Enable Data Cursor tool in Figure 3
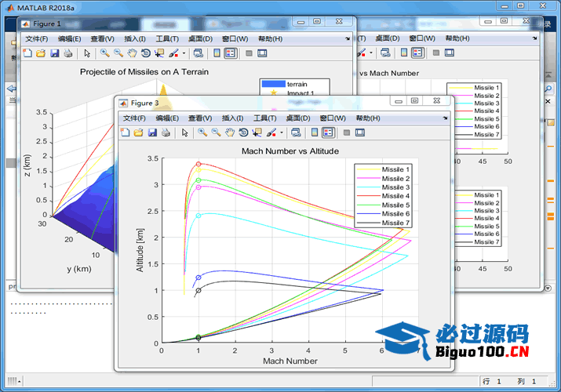The width and height of the screenshot is (561, 392). 257,132
